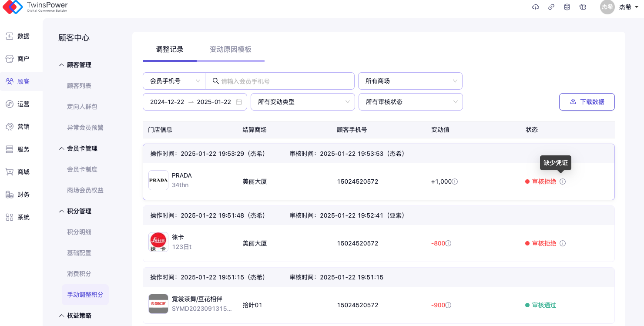This screenshot has width=644, height=326.
Task: Click info icon next to -900 value
Action: point(448,305)
